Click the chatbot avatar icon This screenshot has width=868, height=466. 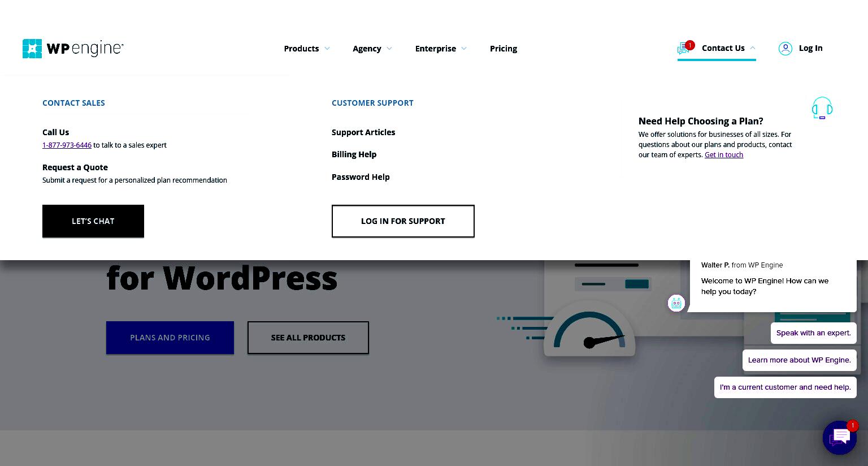point(676,303)
